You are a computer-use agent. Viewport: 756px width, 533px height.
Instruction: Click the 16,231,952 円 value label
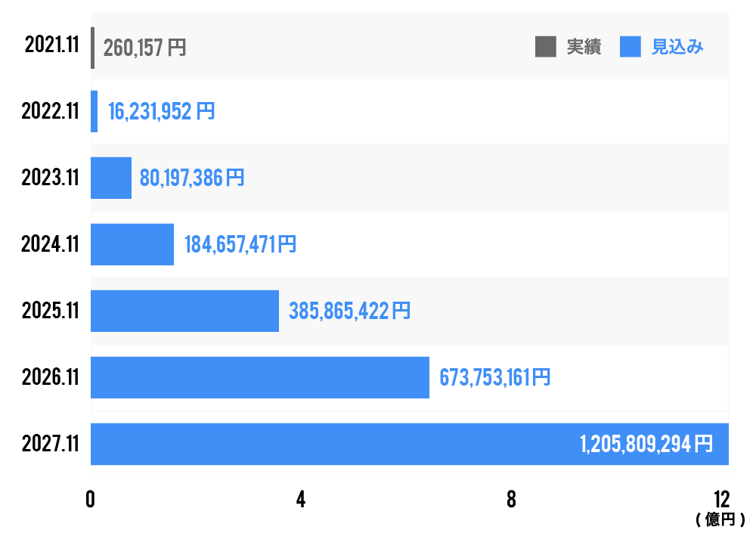(161, 112)
